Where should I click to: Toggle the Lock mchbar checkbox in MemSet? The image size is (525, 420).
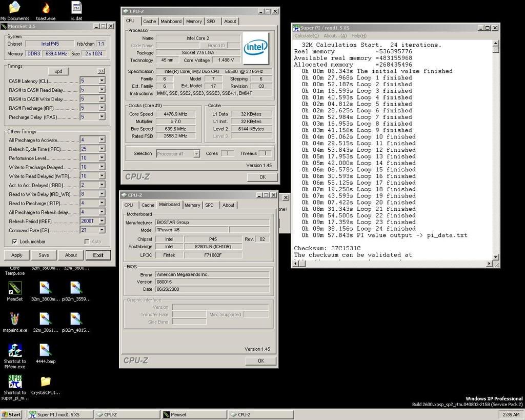click(x=15, y=242)
